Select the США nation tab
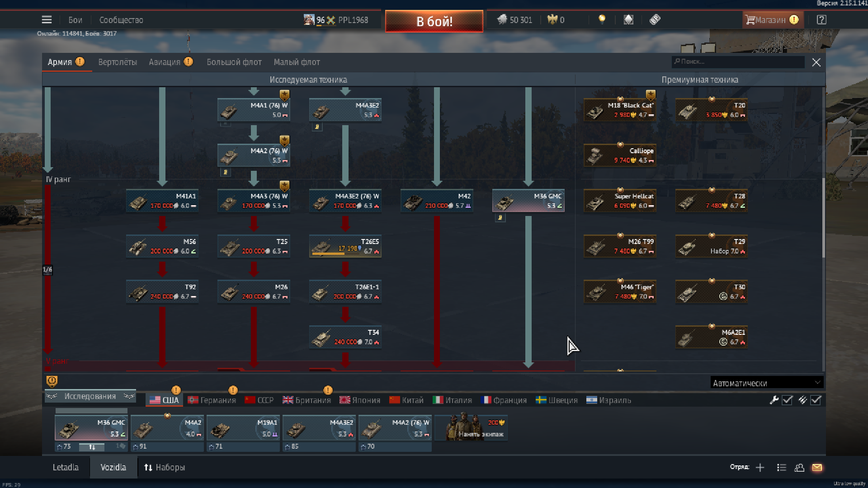Image resolution: width=868 pixels, height=488 pixels. pyautogui.click(x=165, y=400)
